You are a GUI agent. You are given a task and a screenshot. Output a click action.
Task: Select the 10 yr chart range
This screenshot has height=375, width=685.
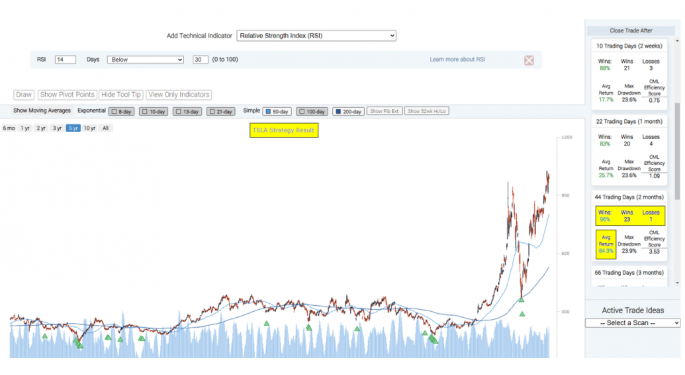pyautogui.click(x=90, y=128)
